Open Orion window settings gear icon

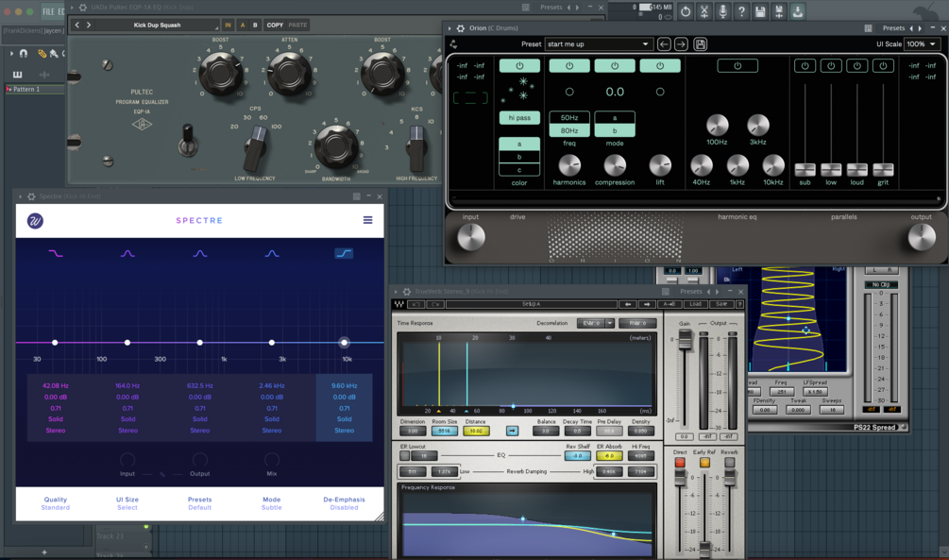coord(461,27)
